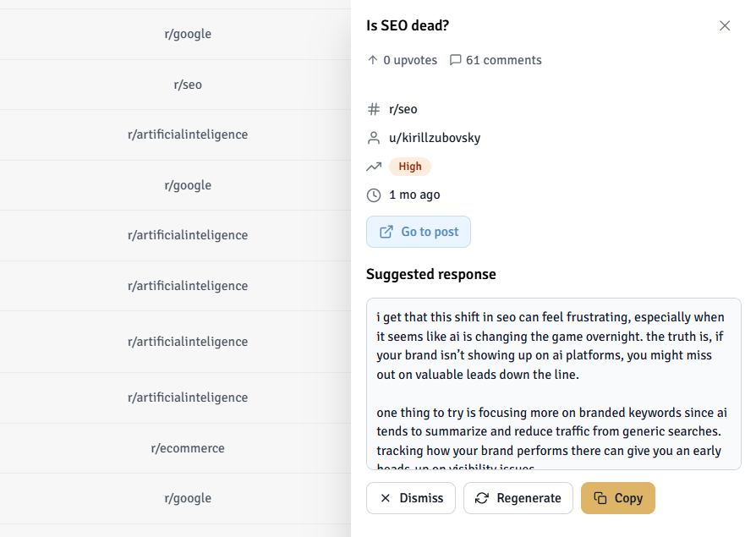
Task: Click the 0 upvotes count
Action: pos(410,60)
